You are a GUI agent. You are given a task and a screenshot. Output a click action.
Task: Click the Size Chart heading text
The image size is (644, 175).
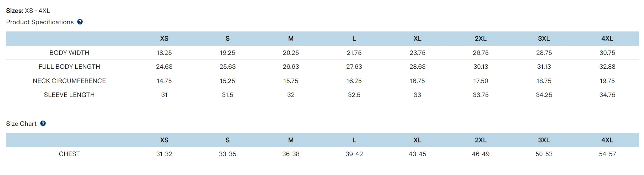pyautogui.click(x=21, y=124)
